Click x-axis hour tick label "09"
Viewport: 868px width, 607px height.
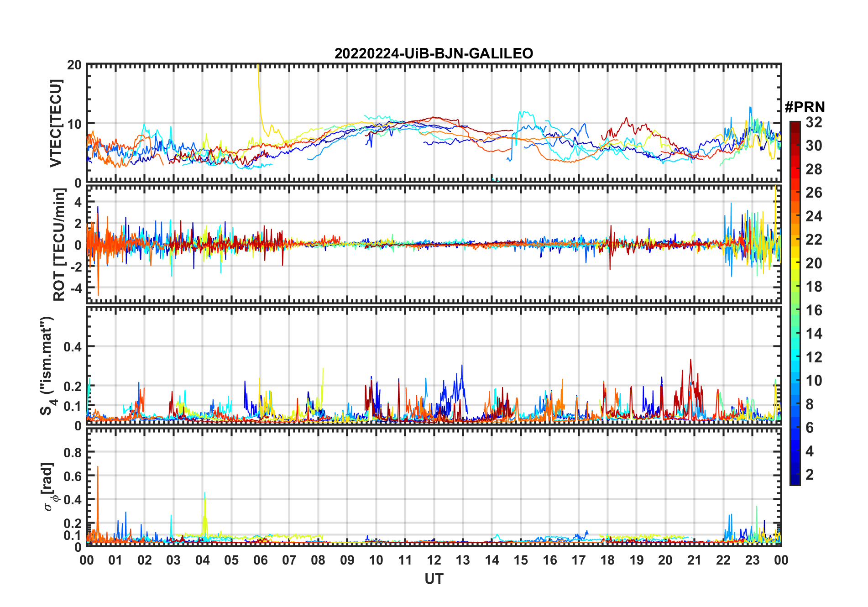tap(347, 560)
